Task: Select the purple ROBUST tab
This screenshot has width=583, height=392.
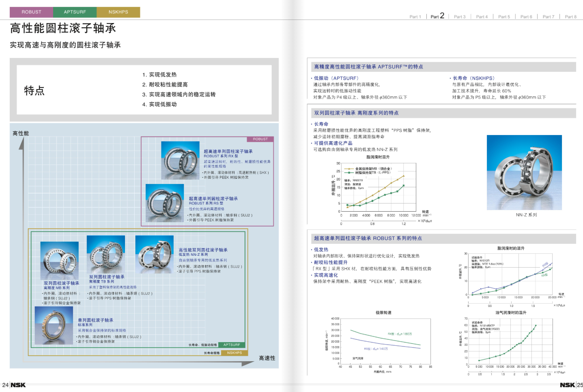Action: 31,12
